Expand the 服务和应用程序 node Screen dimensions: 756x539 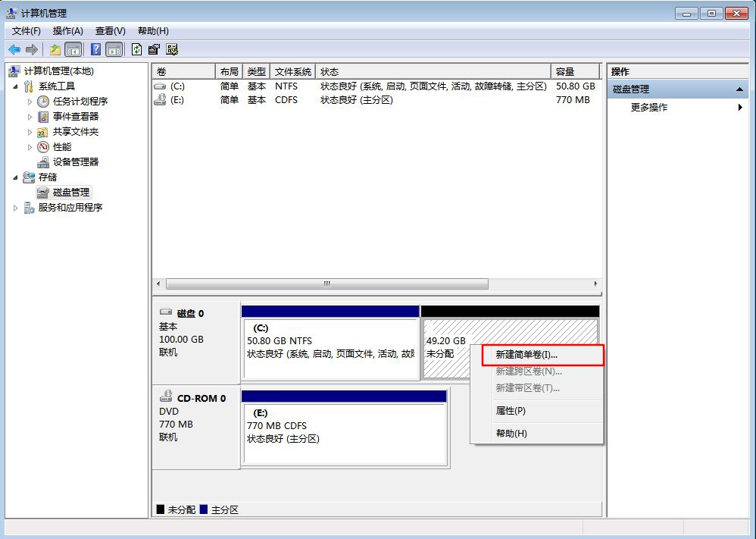tap(16, 208)
